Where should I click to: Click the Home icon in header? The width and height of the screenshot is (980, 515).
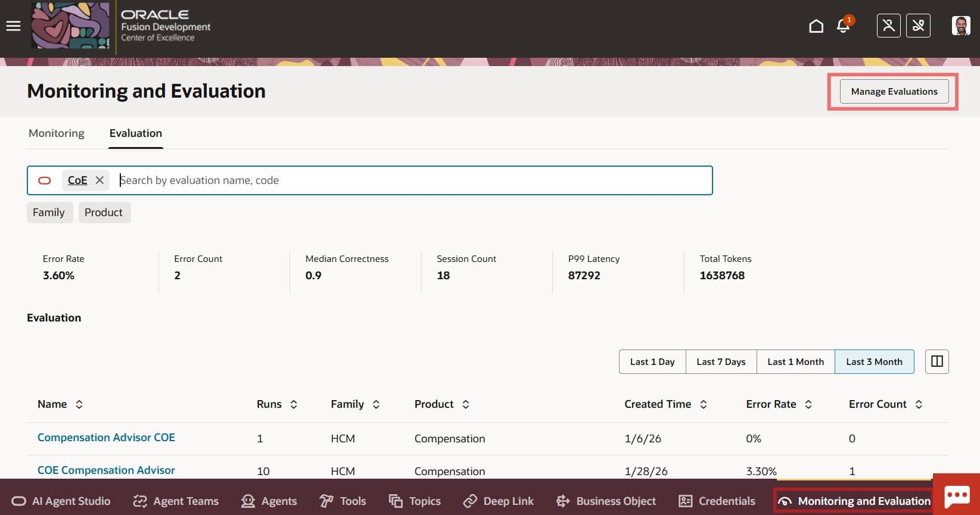(816, 26)
